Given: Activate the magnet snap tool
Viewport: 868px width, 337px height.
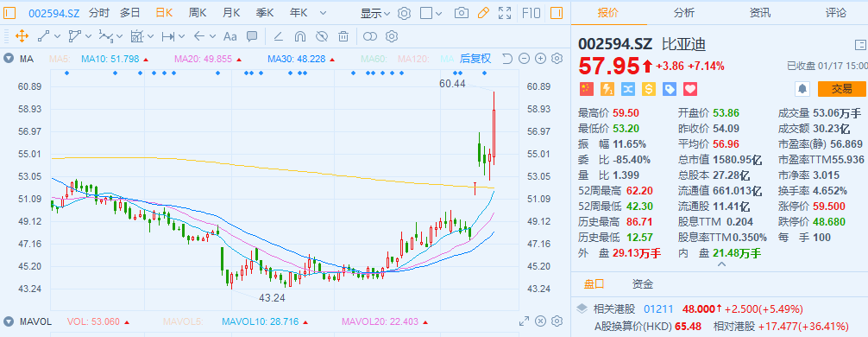Looking at the screenshot, I should tap(299, 36).
